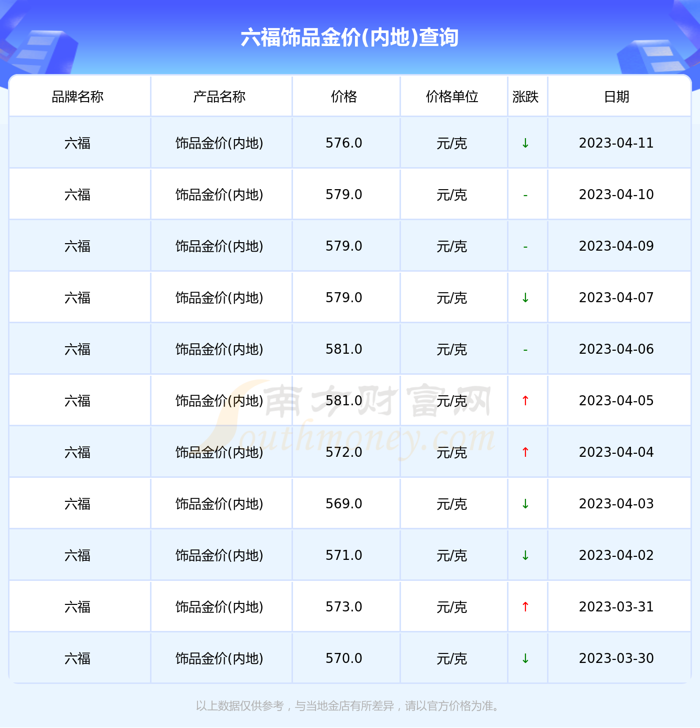
Task: Click the down arrow in the 2023-04-07 row
Action: tap(525, 298)
